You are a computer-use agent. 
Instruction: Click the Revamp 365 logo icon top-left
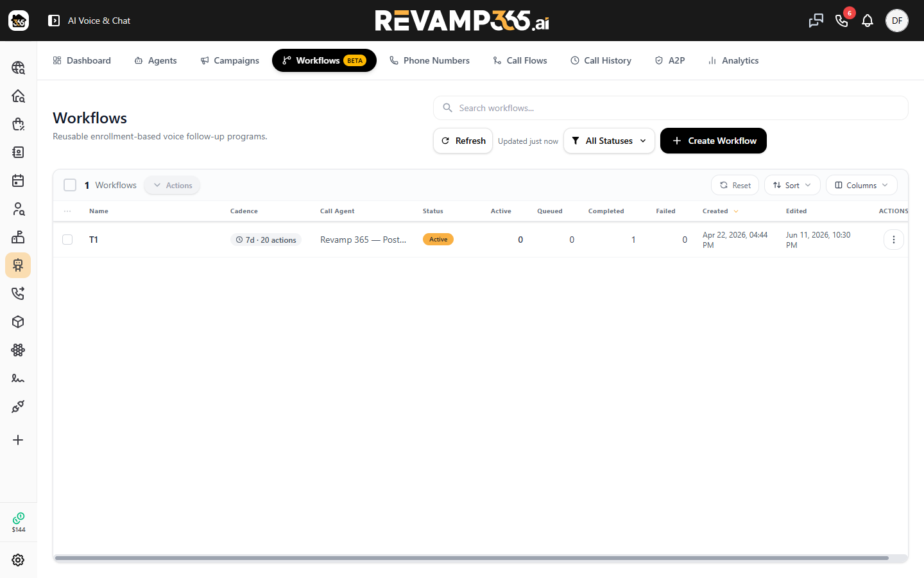[x=19, y=21]
